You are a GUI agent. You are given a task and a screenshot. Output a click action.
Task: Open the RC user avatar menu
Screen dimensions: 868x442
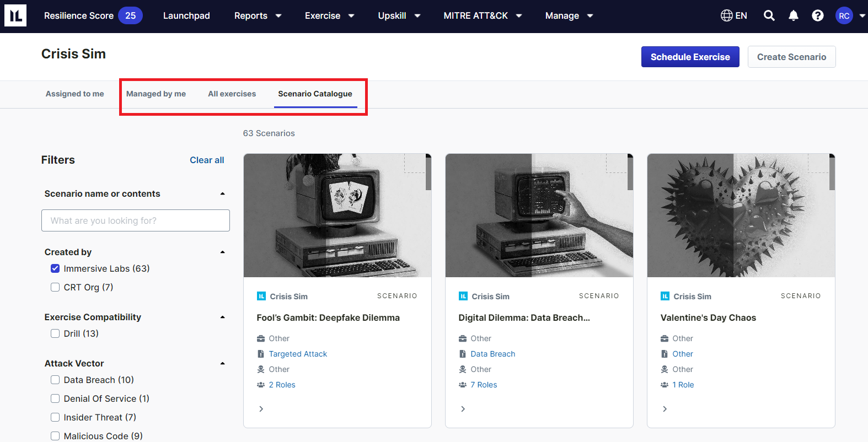coord(844,15)
